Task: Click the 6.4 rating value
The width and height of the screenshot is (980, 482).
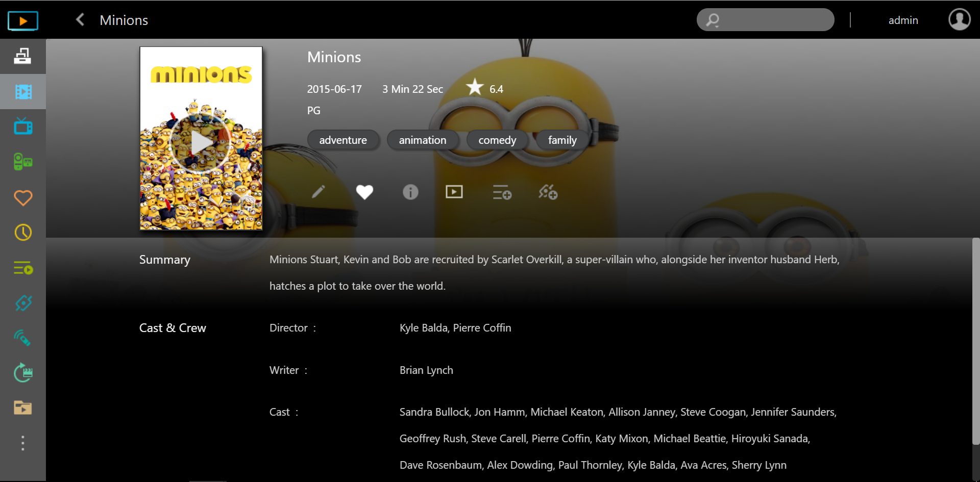Action: point(496,89)
